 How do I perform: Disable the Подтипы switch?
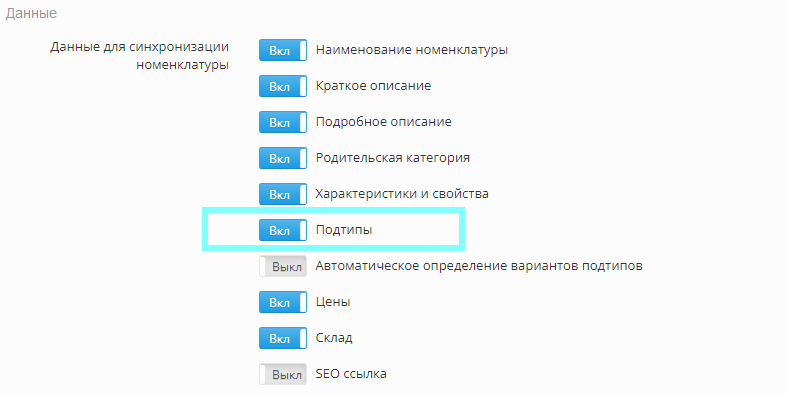[x=283, y=230]
